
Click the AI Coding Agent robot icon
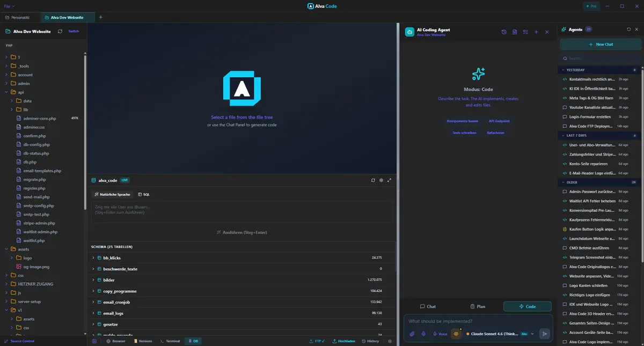[410, 32]
